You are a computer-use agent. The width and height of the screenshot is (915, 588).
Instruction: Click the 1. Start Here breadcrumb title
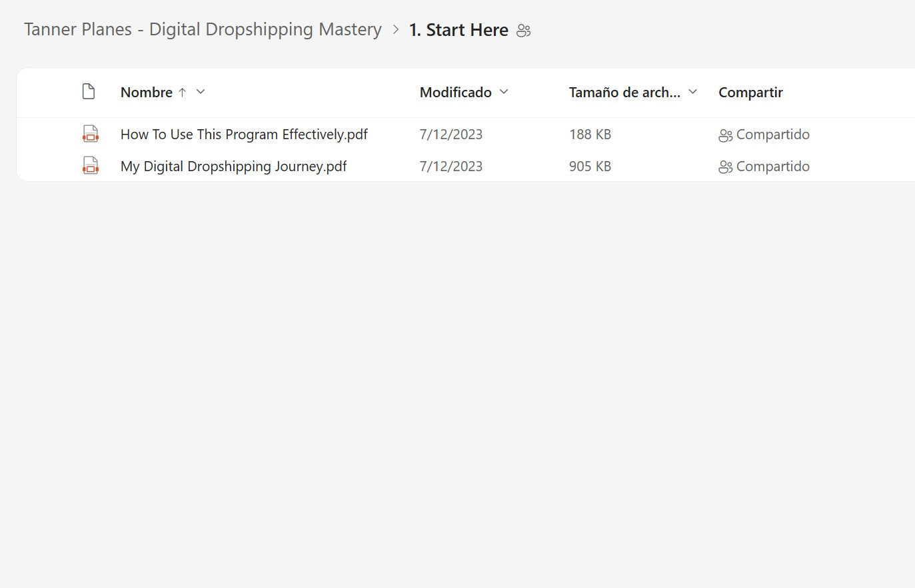point(458,30)
